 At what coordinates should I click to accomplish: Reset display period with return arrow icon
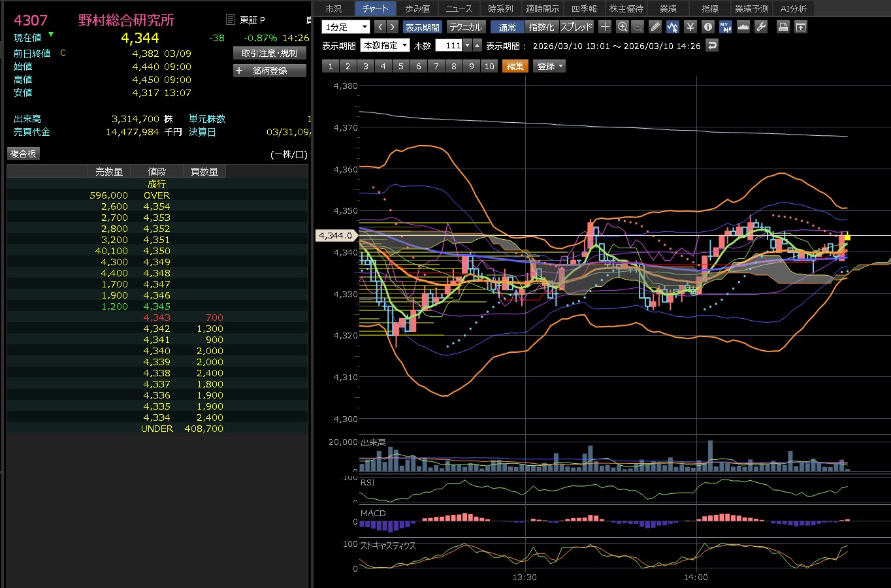713,45
